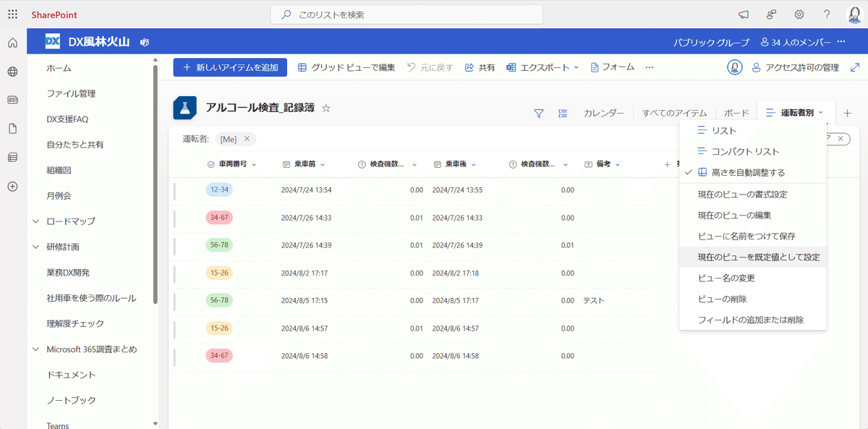
Task: Open the Copilot/connections icon in header
Action: point(771,14)
